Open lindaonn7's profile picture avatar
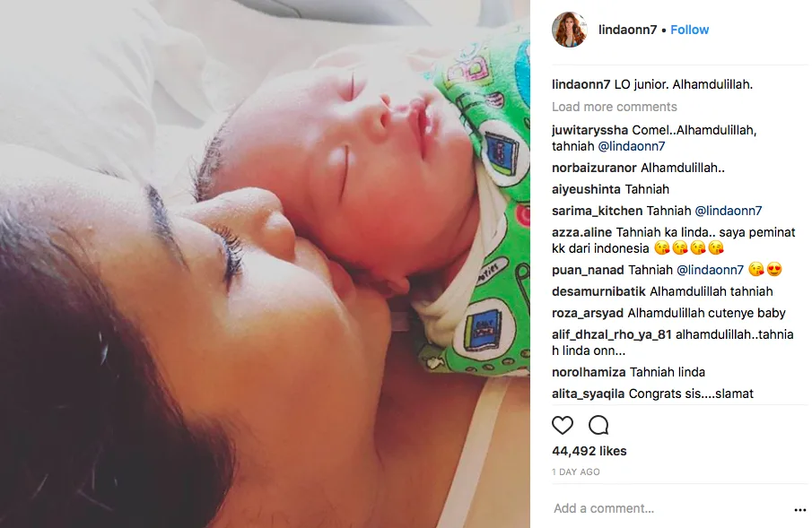The image size is (812, 528). tap(569, 30)
